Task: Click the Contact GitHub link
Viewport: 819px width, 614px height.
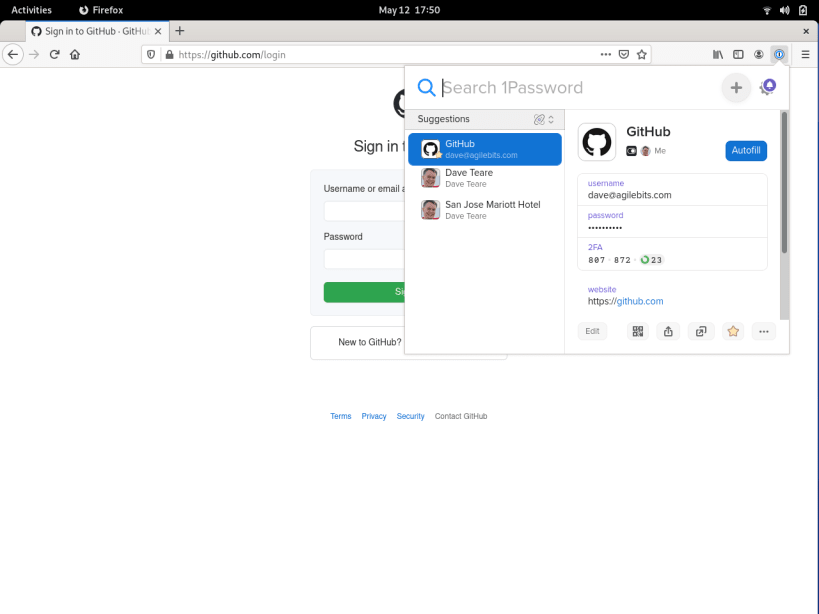Action: point(461,416)
